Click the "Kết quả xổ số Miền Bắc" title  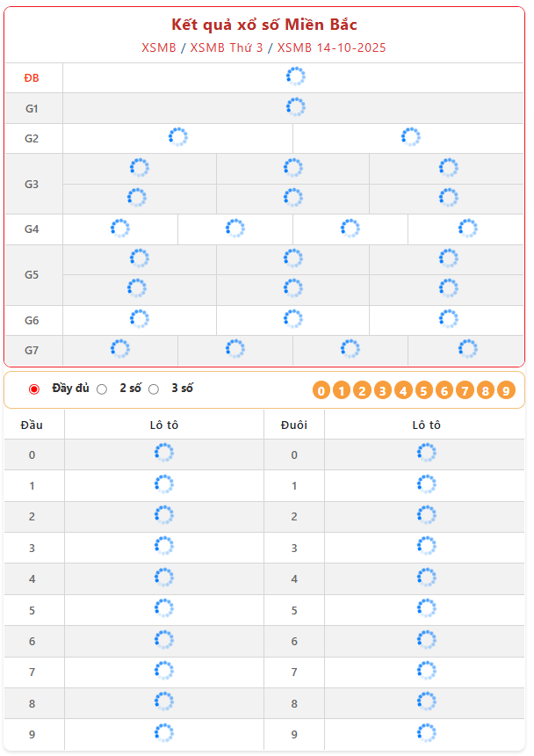pos(264,25)
